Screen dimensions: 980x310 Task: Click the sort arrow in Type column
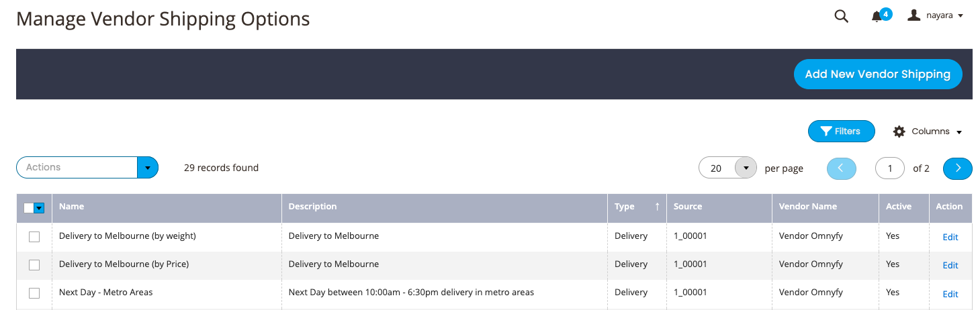click(x=657, y=207)
